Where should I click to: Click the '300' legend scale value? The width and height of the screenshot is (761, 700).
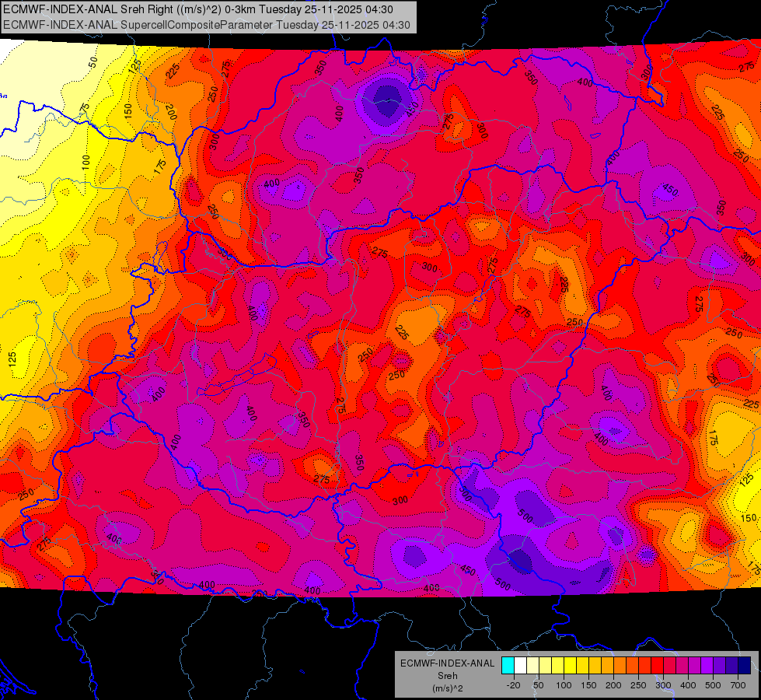point(663,685)
